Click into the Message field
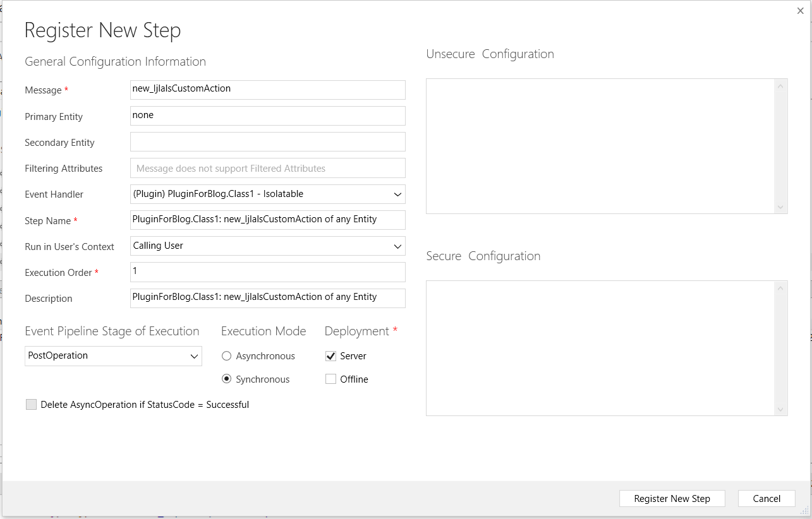 (267, 90)
